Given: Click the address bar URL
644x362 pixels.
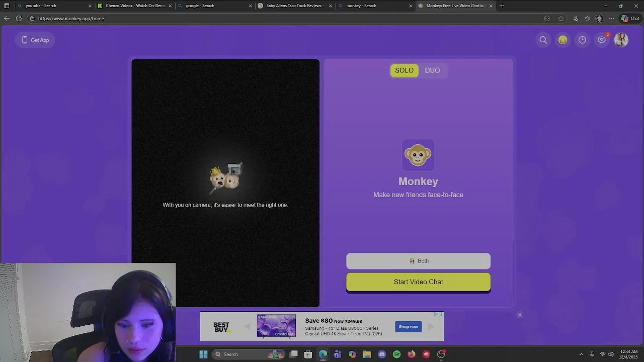Looking at the screenshot, I should click(71, 19).
